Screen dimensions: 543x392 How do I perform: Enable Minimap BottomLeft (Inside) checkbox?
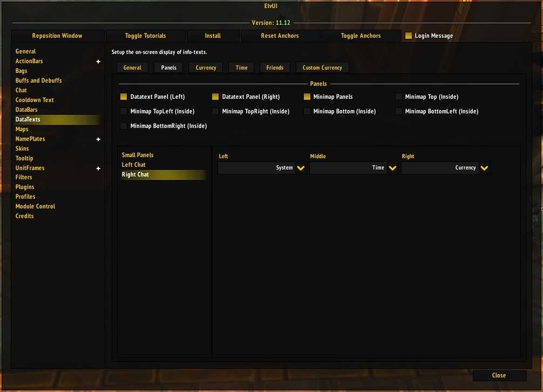[x=398, y=111]
